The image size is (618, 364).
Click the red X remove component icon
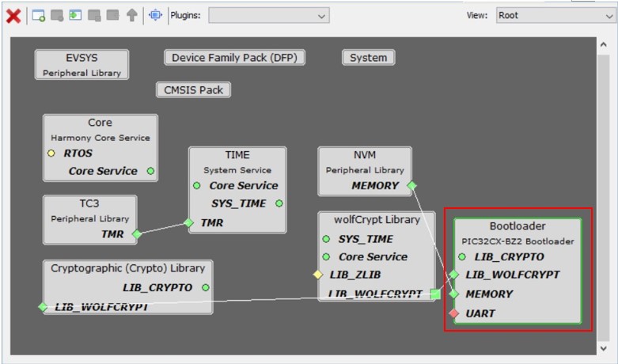coord(13,16)
